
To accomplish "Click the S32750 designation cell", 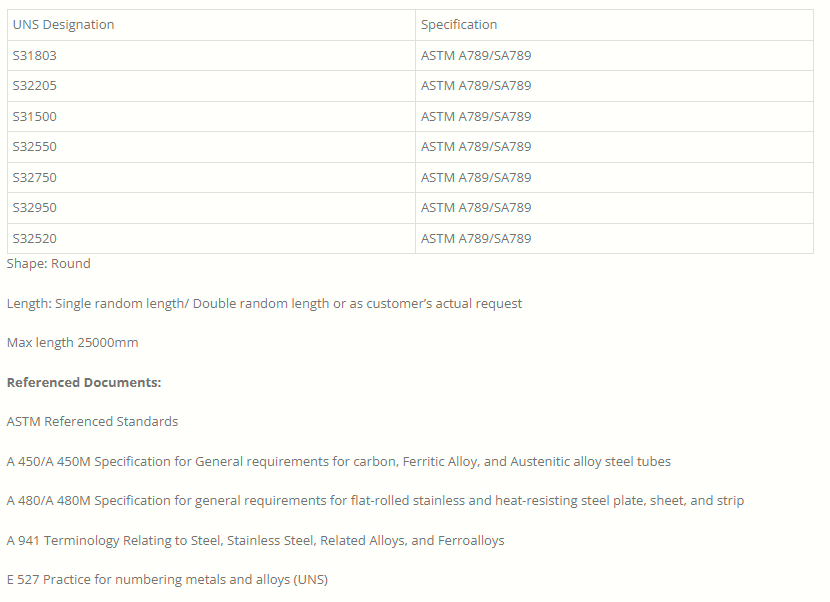I will [35, 178].
